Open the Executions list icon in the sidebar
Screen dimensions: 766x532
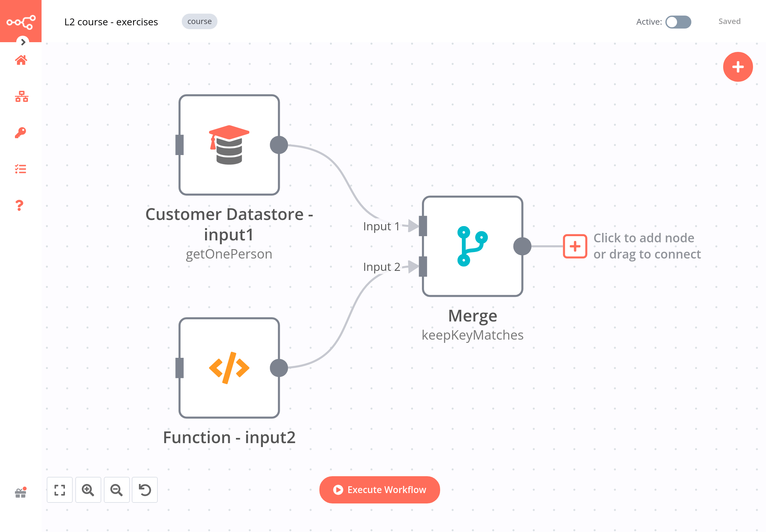[21, 169]
